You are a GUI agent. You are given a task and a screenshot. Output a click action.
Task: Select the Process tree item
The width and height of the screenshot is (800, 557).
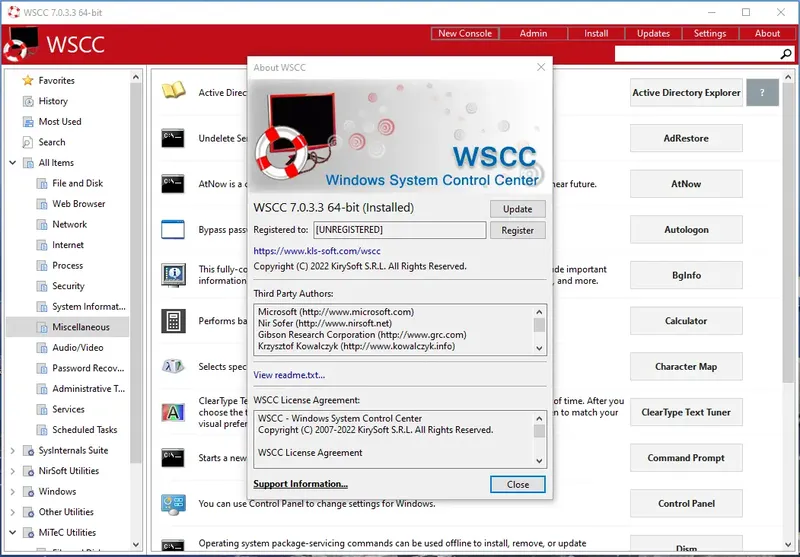click(x=67, y=266)
